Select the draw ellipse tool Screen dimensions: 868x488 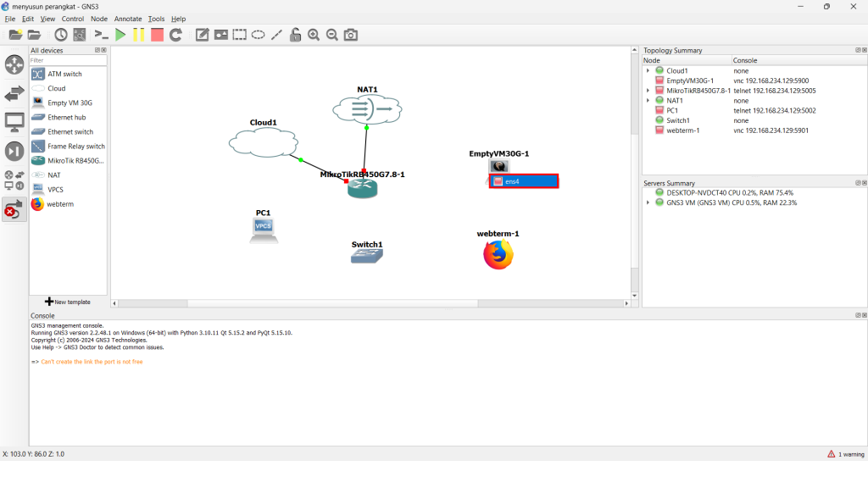[258, 35]
